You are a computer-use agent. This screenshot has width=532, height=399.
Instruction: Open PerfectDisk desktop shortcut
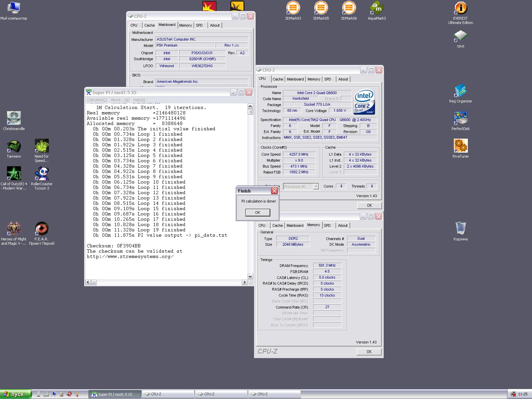[x=461, y=121]
